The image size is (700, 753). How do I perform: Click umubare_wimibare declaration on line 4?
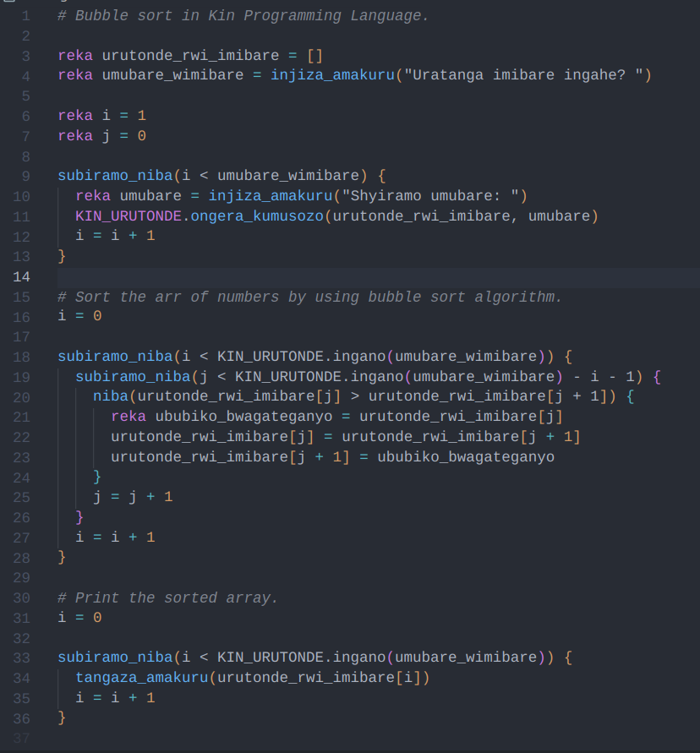(x=172, y=75)
